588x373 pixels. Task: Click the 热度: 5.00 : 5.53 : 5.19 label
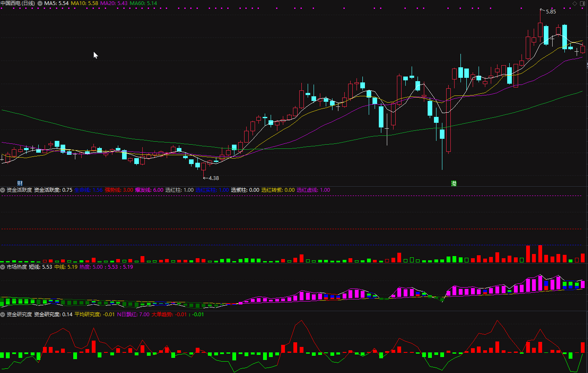pyautogui.click(x=106, y=267)
